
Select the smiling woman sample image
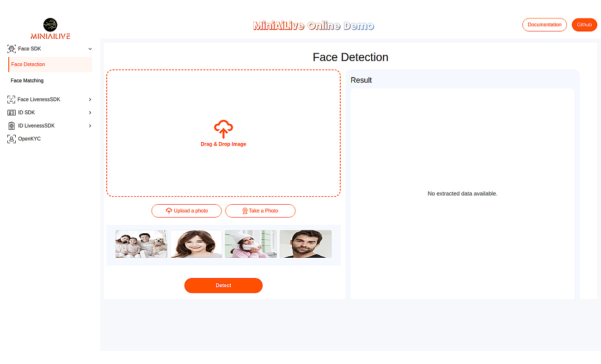(x=196, y=244)
